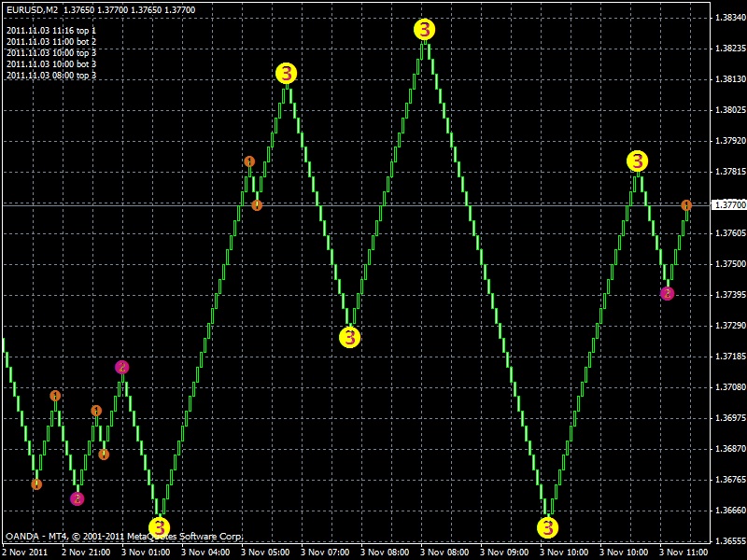Image resolution: width=747 pixels, height=560 pixels.
Task: Click time axis label '3 Nov 11:00'
Action: 684,553
